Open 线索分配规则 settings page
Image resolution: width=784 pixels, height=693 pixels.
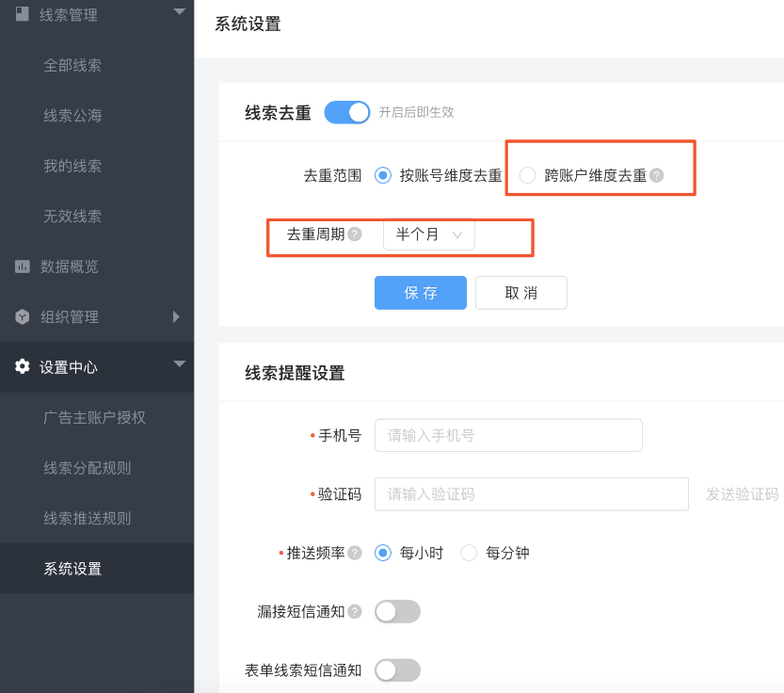[x=87, y=468]
